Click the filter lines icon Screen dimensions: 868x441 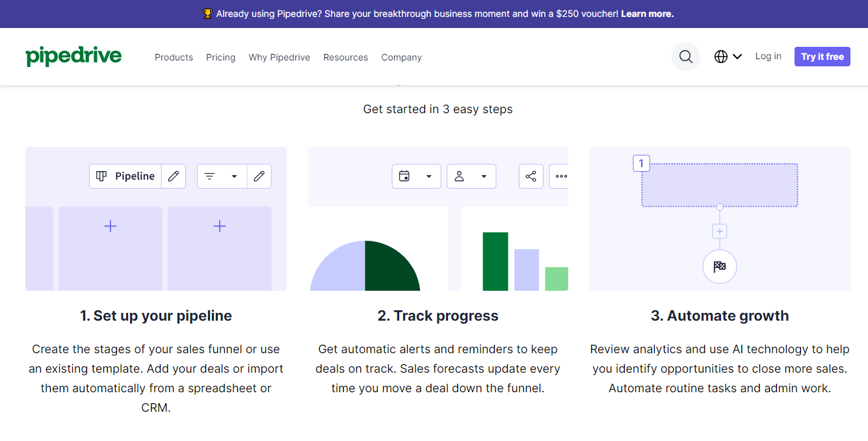pyautogui.click(x=209, y=176)
